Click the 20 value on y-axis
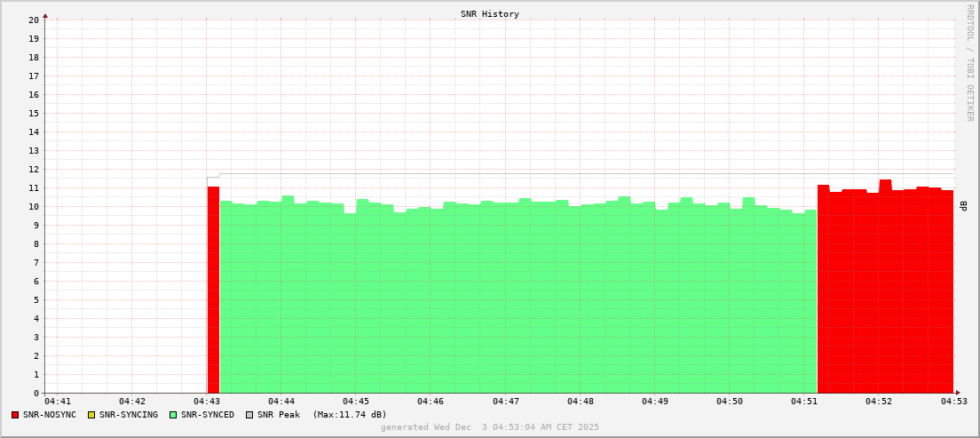The width and height of the screenshot is (980, 438). [x=34, y=20]
